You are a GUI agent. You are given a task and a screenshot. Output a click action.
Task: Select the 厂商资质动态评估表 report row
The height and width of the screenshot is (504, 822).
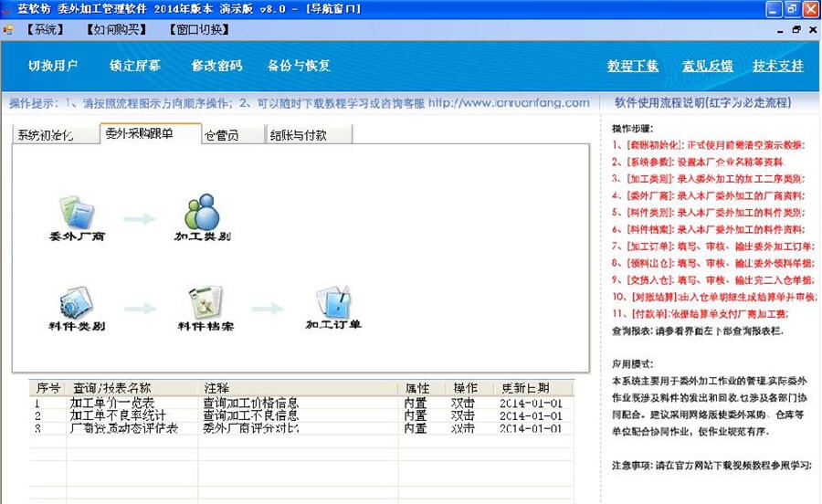click(x=301, y=428)
